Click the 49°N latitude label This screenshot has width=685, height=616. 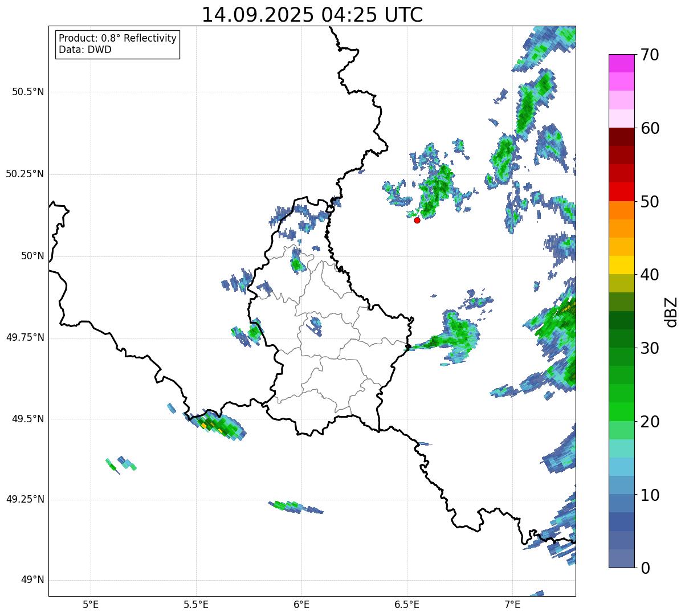(32, 580)
